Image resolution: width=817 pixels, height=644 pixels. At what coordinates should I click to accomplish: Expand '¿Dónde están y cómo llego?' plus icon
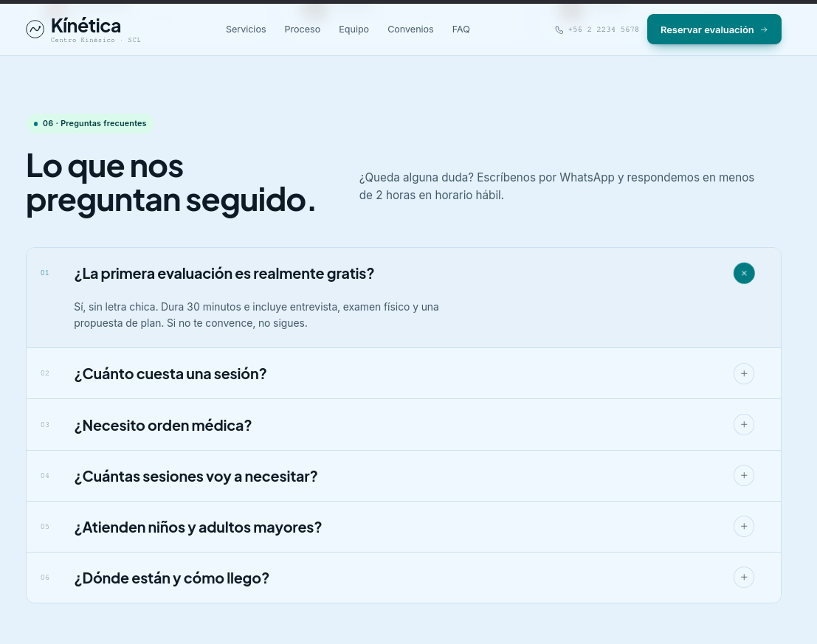click(x=743, y=578)
